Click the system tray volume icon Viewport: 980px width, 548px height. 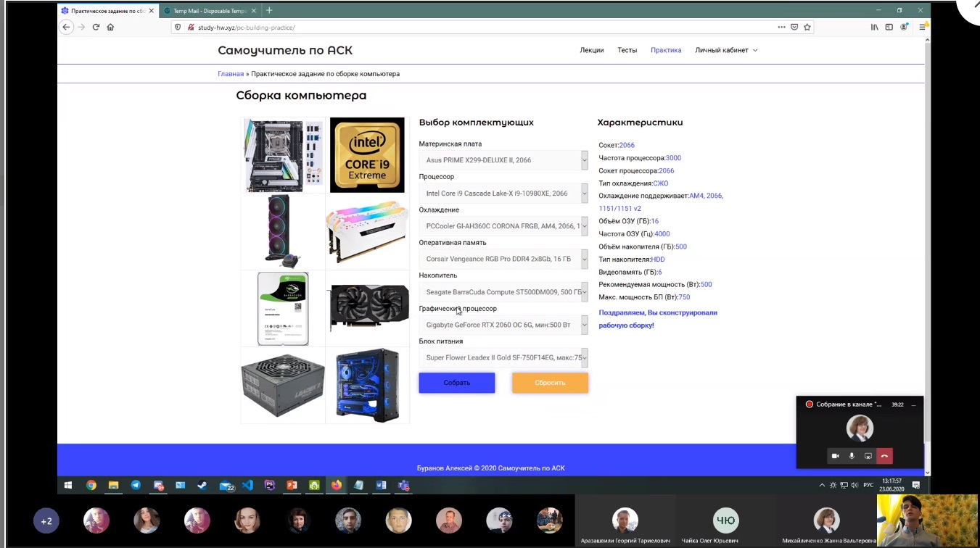point(855,485)
